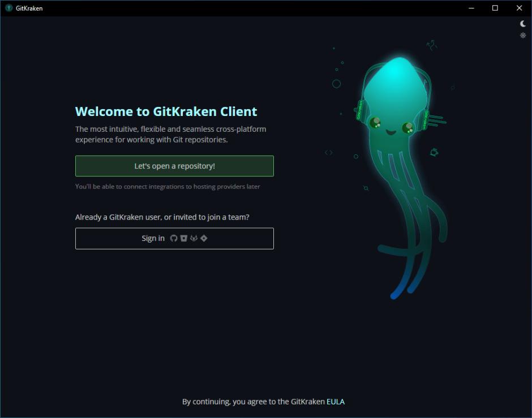Close the GitKraken window
This screenshot has height=418, width=532.
(x=519, y=8)
